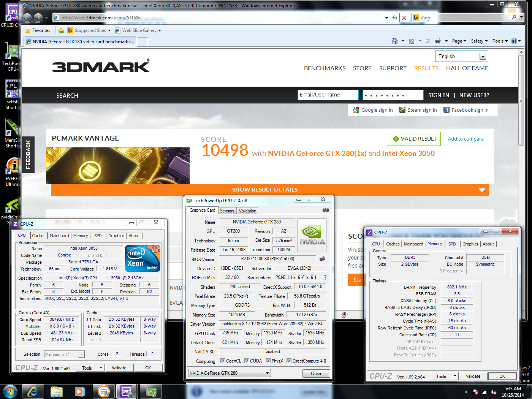The height and width of the screenshot is (399, 532).
Task: Click the Steam sign in icon
Action: 402,110
